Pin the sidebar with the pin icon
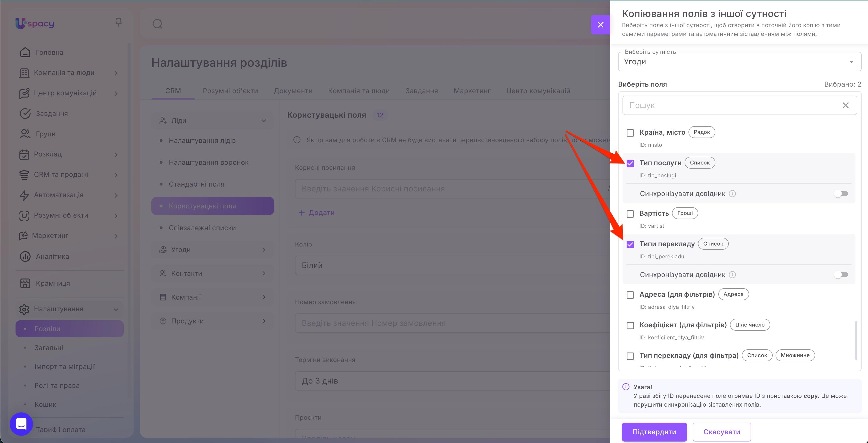Viewport: 868px width, 443px height. (x=118, y=23)
